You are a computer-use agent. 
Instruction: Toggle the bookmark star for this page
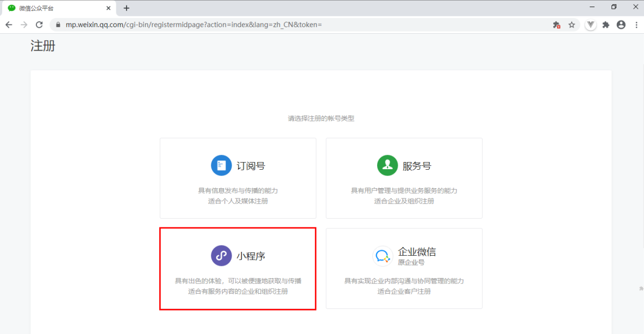[572, 24]
